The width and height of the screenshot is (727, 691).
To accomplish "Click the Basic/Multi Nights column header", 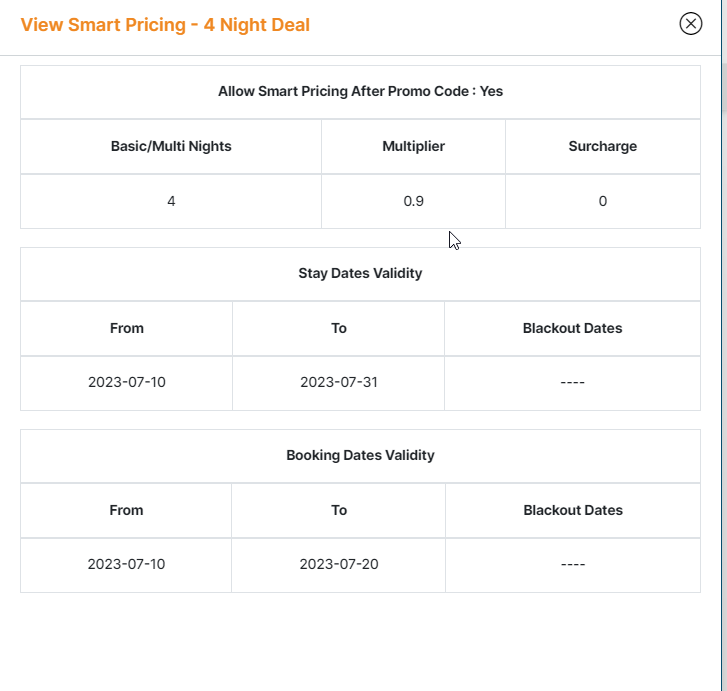I will point(171,146).
